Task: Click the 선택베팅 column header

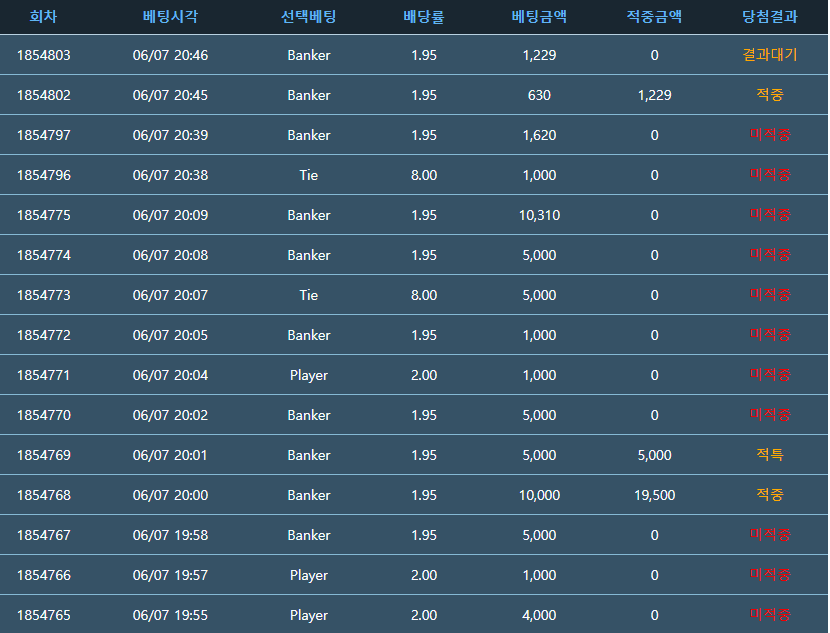Action: 308,16
